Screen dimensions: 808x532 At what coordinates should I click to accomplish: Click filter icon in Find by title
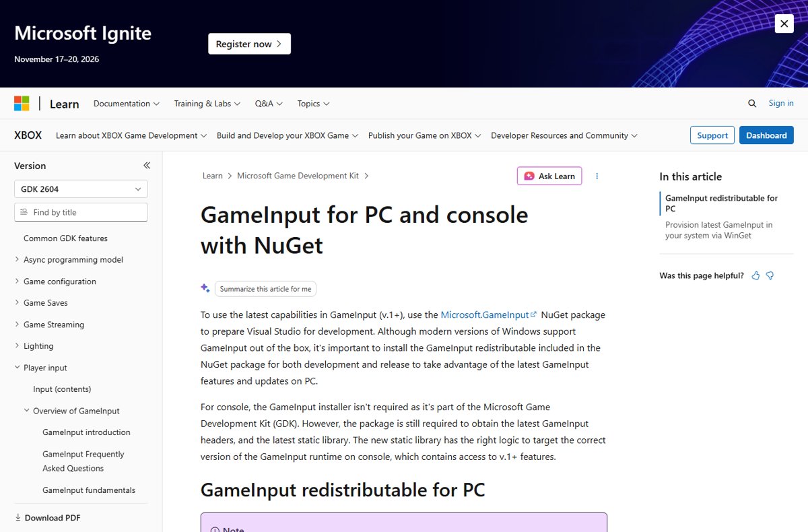[x=24, y=212]
